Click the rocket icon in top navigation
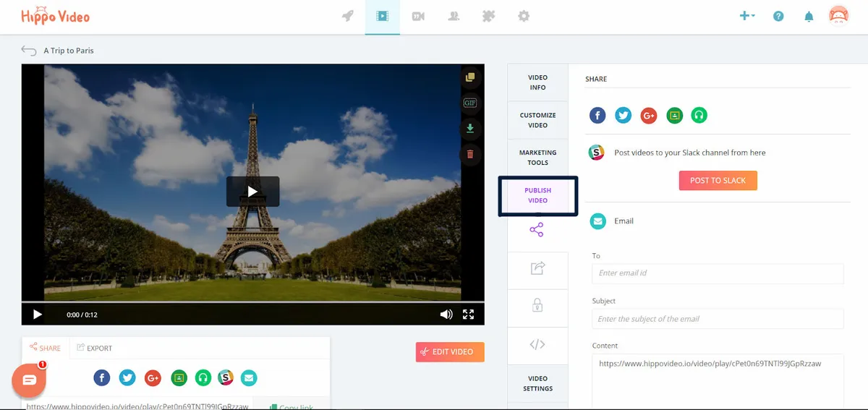The width and height of the screenshot is (868, 410). tap(348, 16)
